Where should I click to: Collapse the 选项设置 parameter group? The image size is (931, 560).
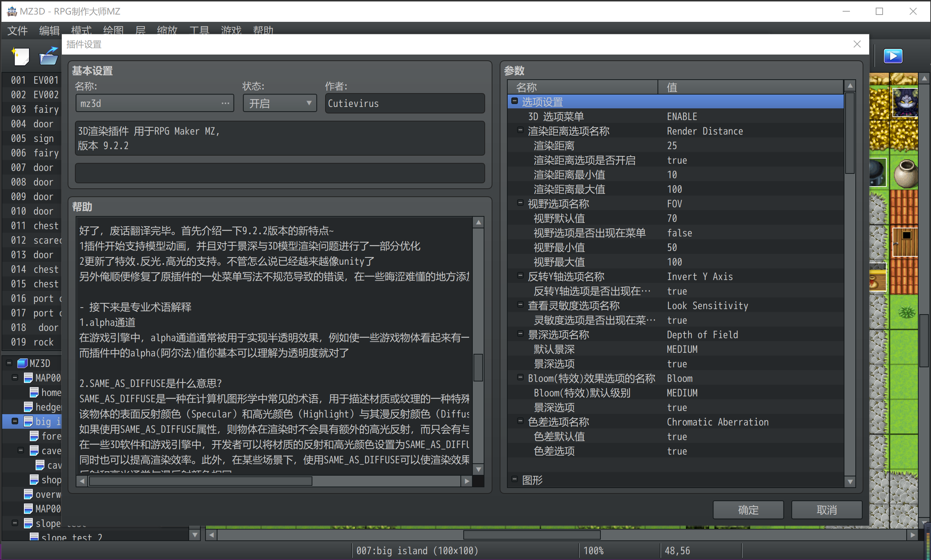point(514,101)
